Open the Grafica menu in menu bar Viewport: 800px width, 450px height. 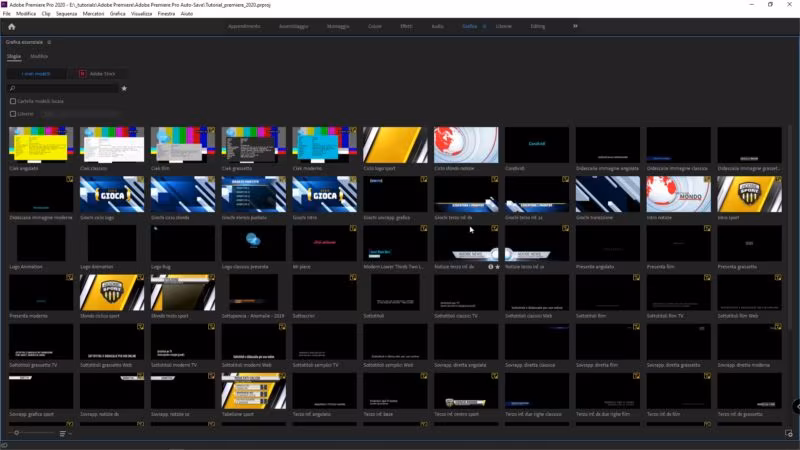pyautogui.click(x=117, y=14)
